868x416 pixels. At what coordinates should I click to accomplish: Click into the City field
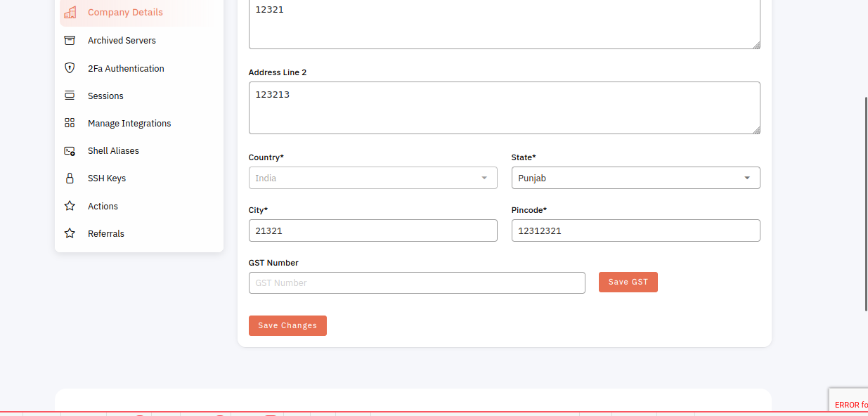click(373, 230)
